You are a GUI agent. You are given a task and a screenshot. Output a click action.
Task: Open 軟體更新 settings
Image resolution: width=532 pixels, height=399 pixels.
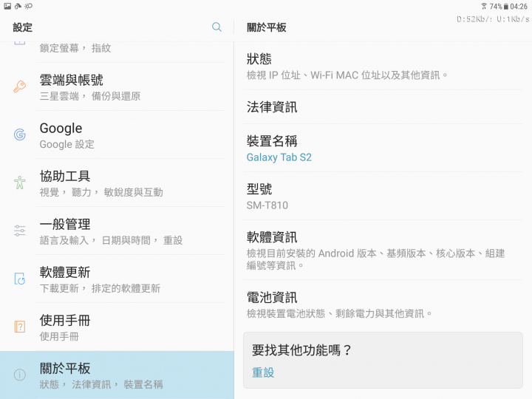117,279
